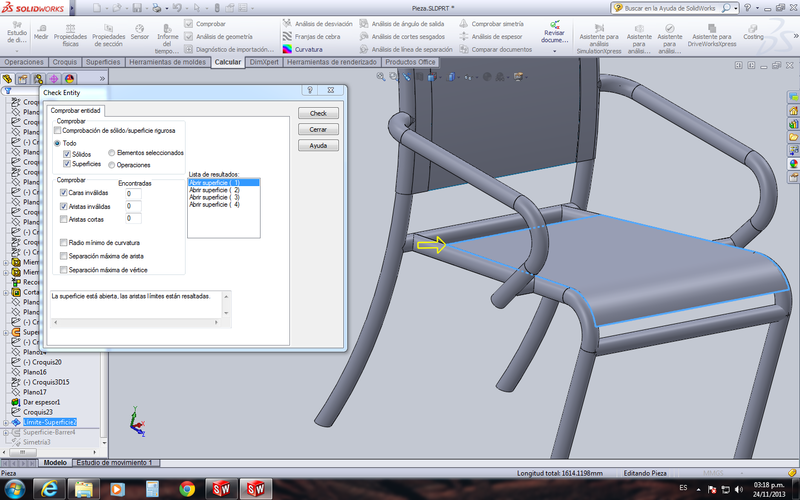Toggle Caras inválidas checkbox
800x500 pixels.
[64, 193]
